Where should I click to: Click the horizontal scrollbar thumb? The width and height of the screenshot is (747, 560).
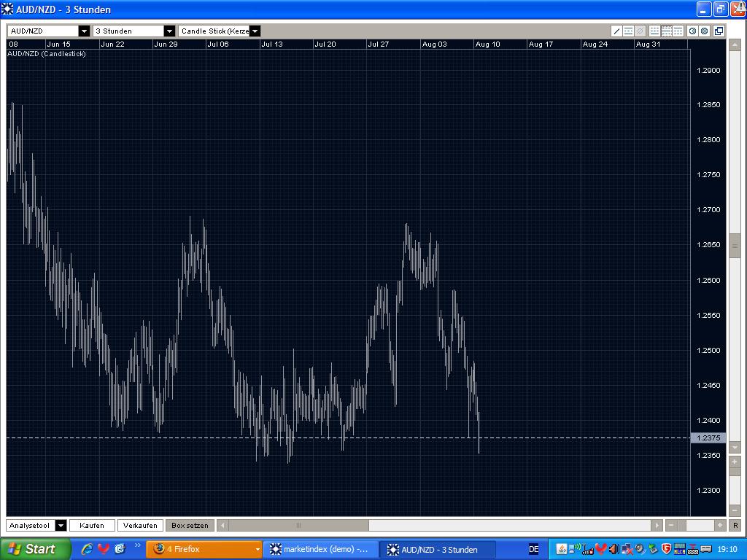coord(298,525)
